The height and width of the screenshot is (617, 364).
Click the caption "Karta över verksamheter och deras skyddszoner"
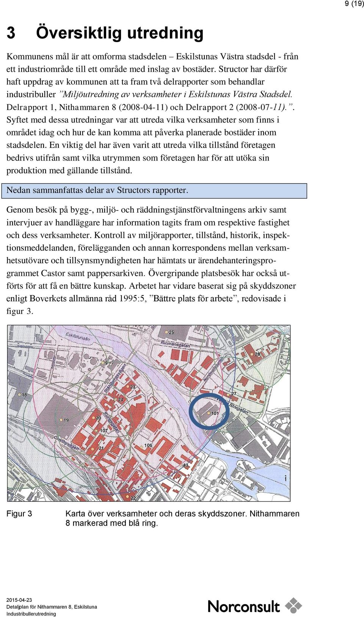click(x=156, y=514)
